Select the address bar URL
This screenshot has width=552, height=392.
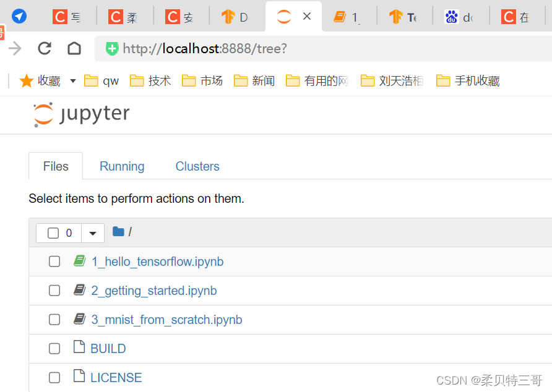pyautogui.click(x=204, y=48)
